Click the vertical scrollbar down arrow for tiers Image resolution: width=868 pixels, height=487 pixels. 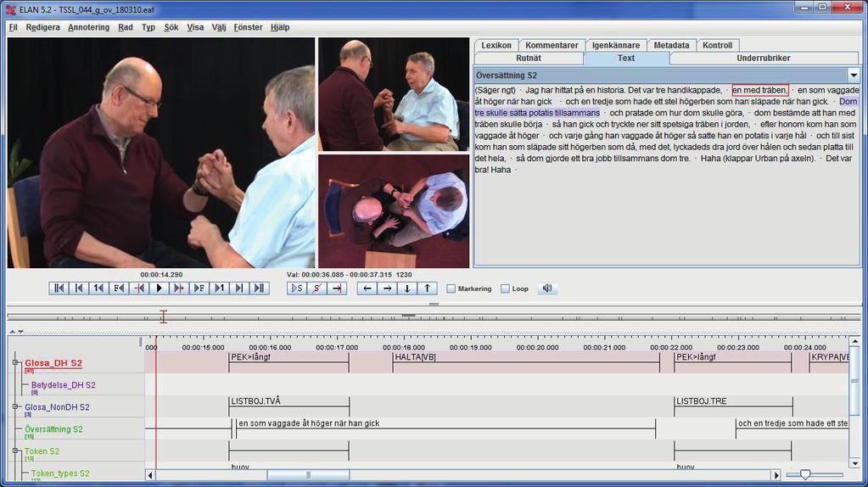pos(854,463)
